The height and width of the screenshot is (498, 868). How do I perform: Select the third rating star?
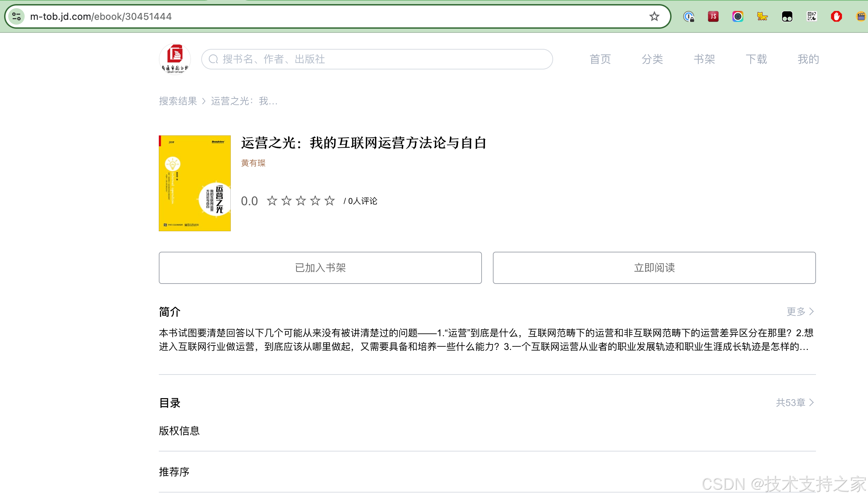coord(301,201)
